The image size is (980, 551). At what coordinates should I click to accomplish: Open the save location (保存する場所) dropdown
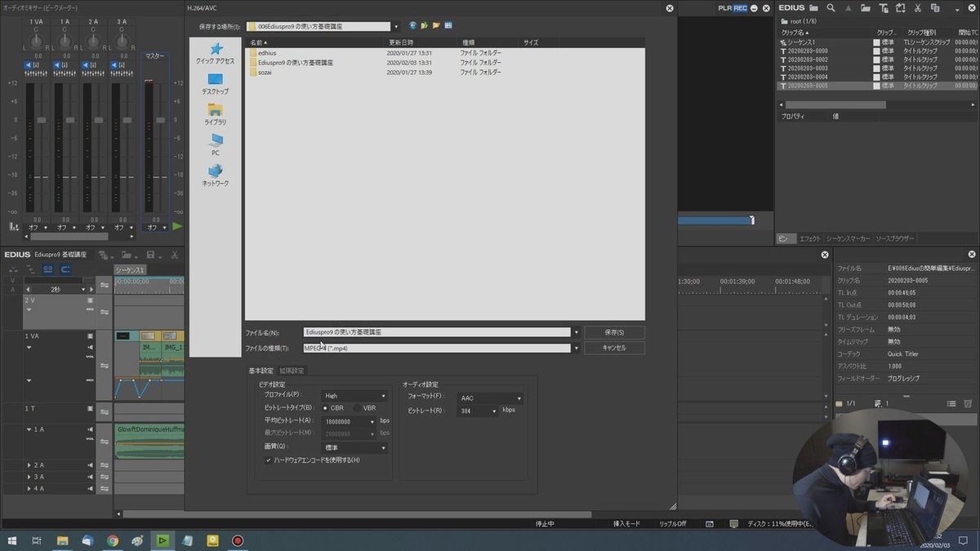pos(396,26)
